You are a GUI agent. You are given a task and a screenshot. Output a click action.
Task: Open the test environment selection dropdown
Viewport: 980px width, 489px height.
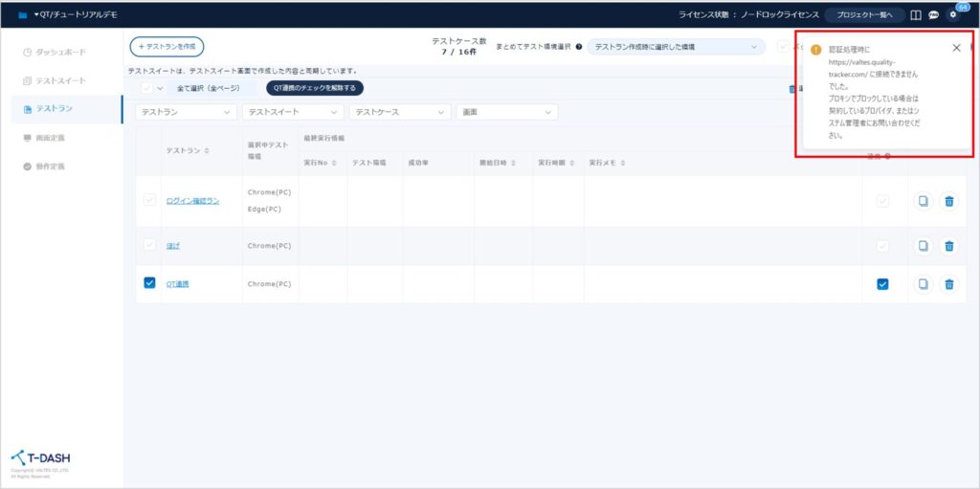pyautogui.click(x=676, y=47)
